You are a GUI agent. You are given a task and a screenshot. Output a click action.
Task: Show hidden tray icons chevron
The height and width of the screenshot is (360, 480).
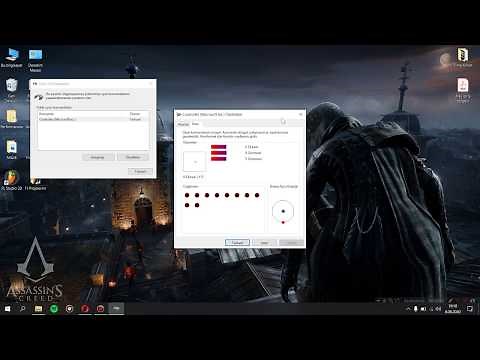[x=408, y=309]
